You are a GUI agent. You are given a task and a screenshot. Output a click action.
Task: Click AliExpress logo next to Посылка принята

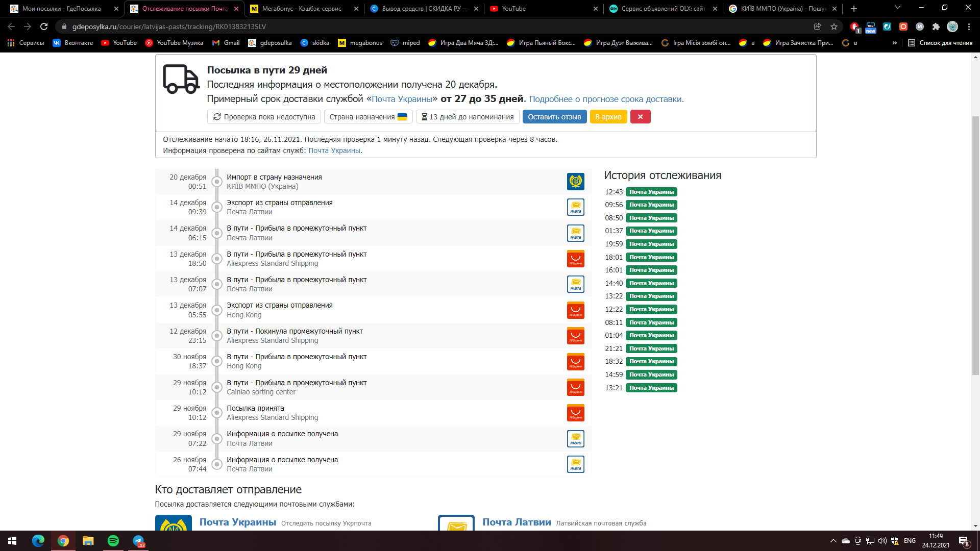pyautogui.click(x=576, y=413)
